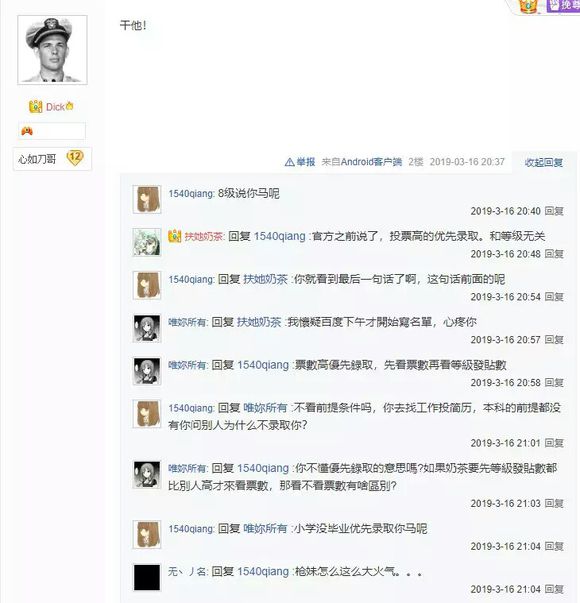The width and height of the screenshot is (580, 603).
Task: Click 扶她奶茶's green-haired avatar
Action: coord(147,242)
